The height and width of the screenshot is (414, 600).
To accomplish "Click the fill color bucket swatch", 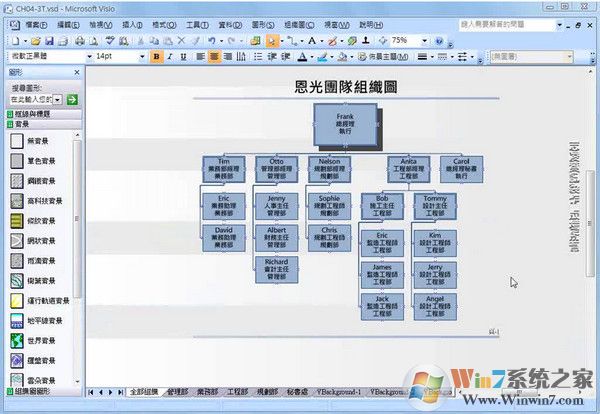I will pos(342,57).
